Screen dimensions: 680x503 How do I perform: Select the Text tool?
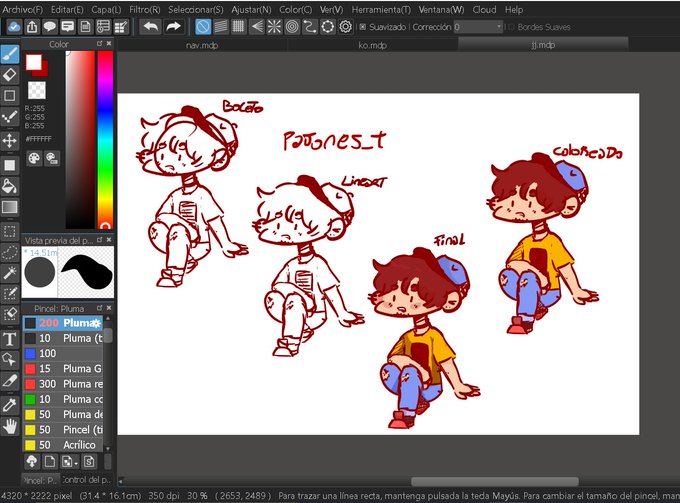click(x=10, y=339)
